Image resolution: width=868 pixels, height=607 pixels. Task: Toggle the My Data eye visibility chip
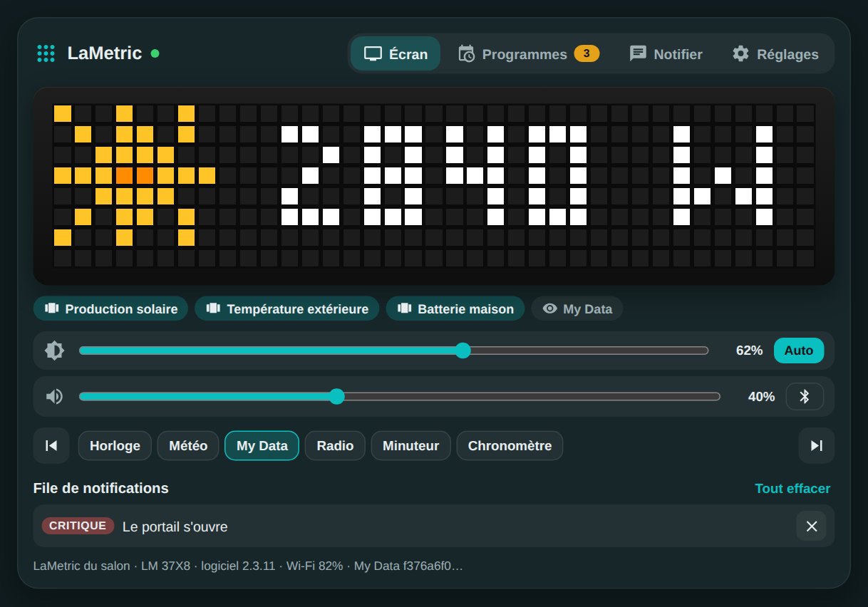tap(577, 308)
